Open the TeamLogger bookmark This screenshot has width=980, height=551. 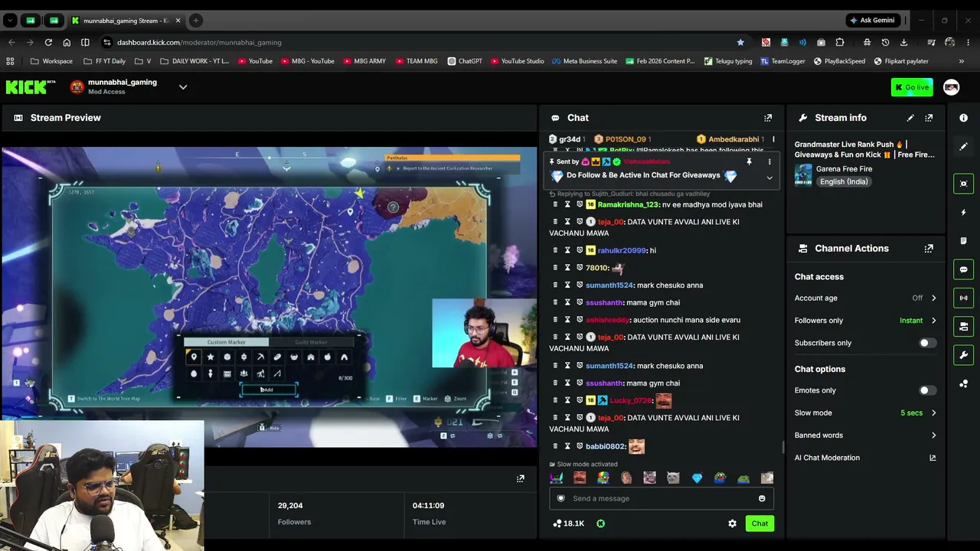pyautogui.click(x=782, y=61)
